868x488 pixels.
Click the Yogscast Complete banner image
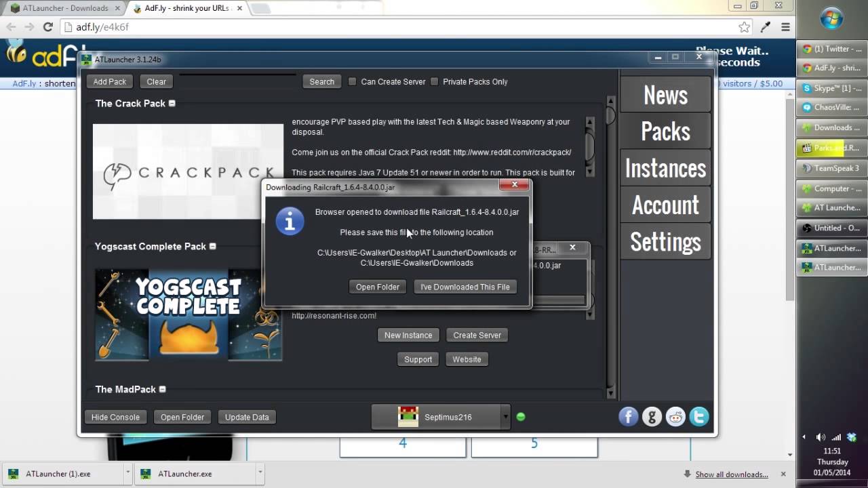(188, 314)
